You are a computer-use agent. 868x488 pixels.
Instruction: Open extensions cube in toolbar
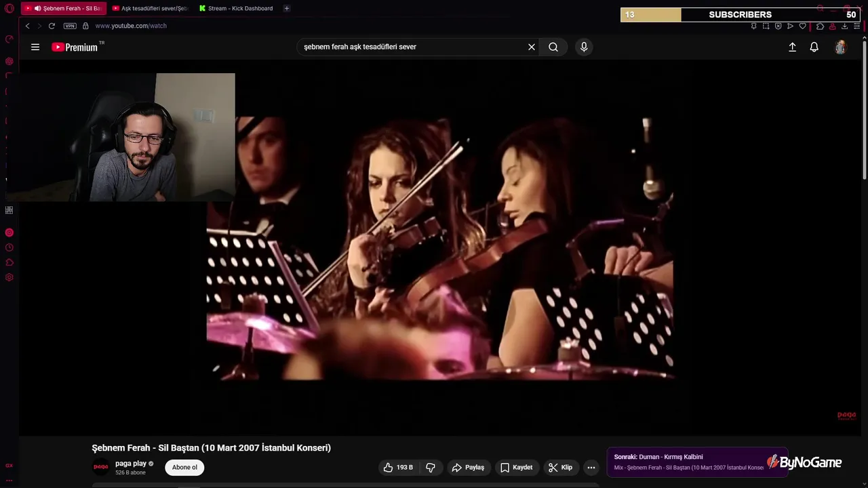point(820,26)
